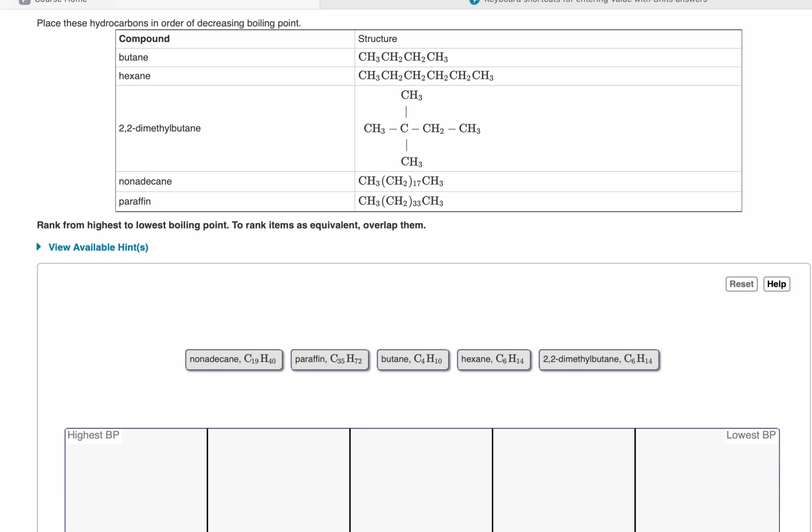Click the hint disclosure triangle
Image resolution: width=812 pixels, height=532 pixels.
pyautogui.click(x=39, y=247)
